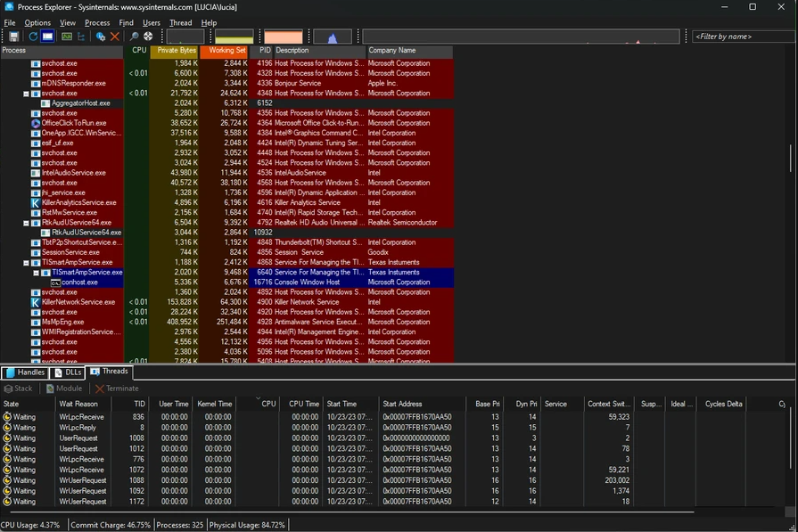Collapse the svchost.exe node above AggregatorHost
Screen dimensions: 798x532
tap(27, 94)
